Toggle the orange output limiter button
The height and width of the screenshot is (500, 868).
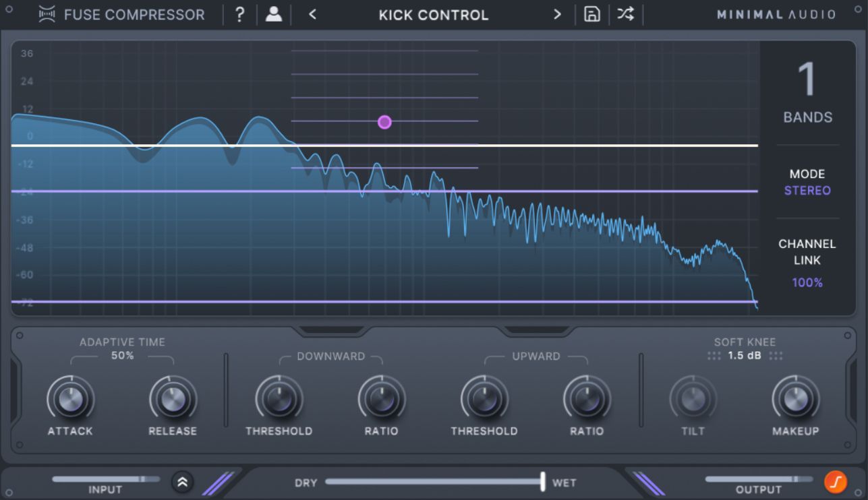coord(836,481)
